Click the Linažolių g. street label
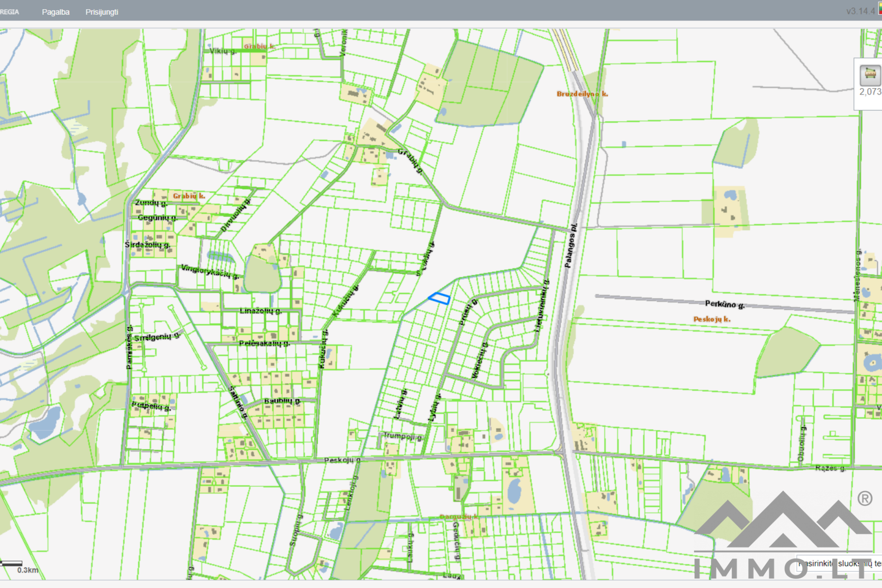882x588 pixels. (x=260, y=311)
